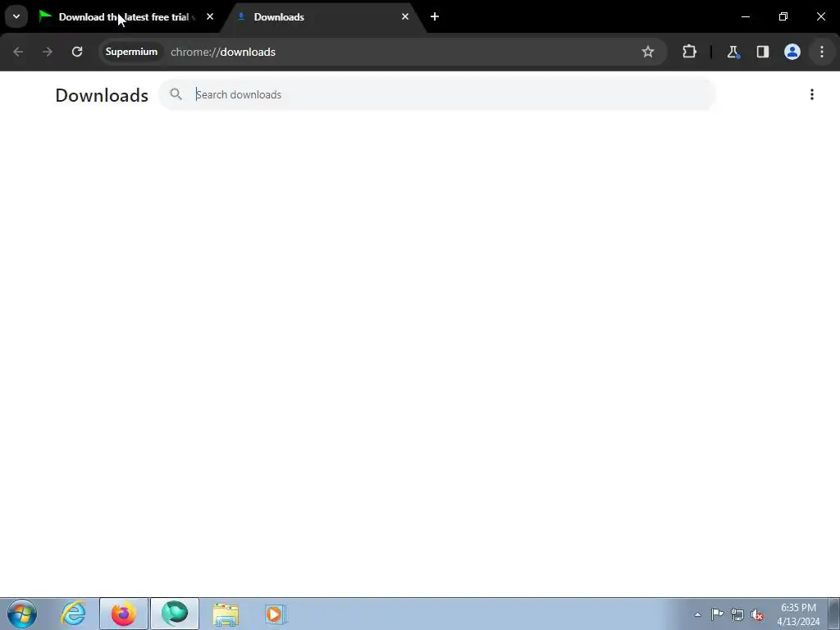Close the Downloads tab
The width and height of the screenshot is (840, 630).
coord(405,16)
